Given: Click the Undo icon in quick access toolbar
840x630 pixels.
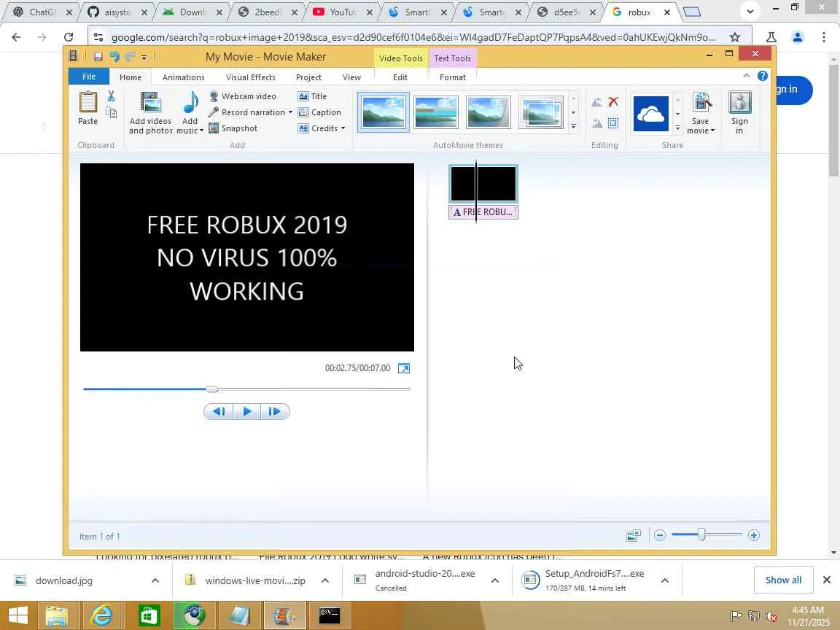Looking at the screenshot, I should pos(114,56).
